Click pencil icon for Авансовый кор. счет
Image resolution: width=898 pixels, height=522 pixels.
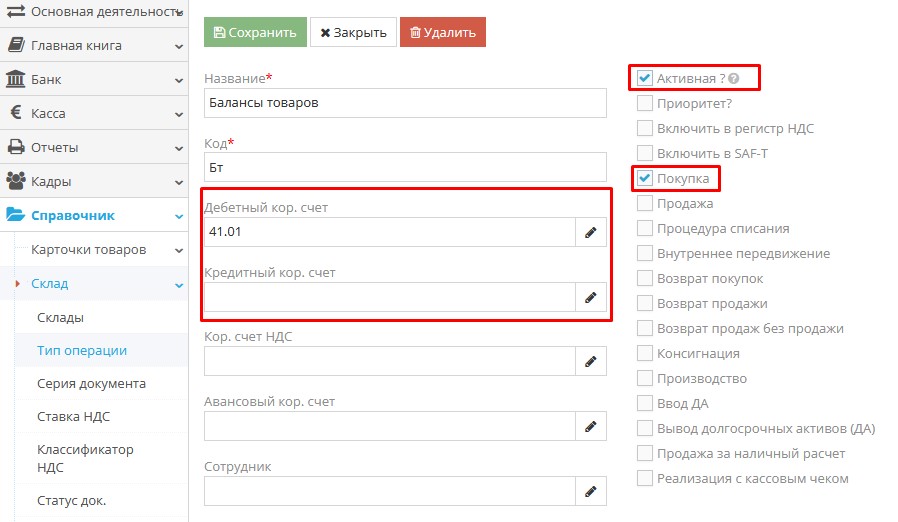click(590, 426)
